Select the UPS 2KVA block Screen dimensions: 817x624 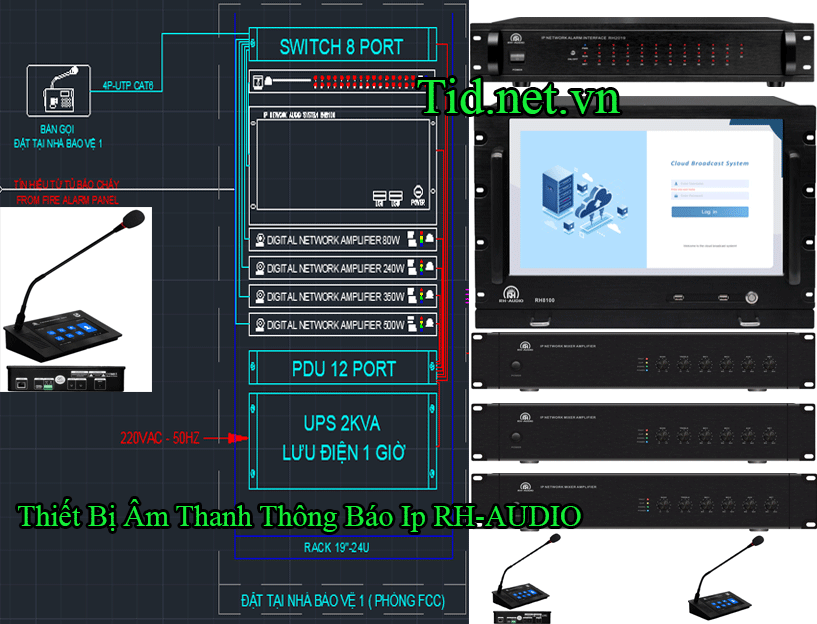[341, 437]
